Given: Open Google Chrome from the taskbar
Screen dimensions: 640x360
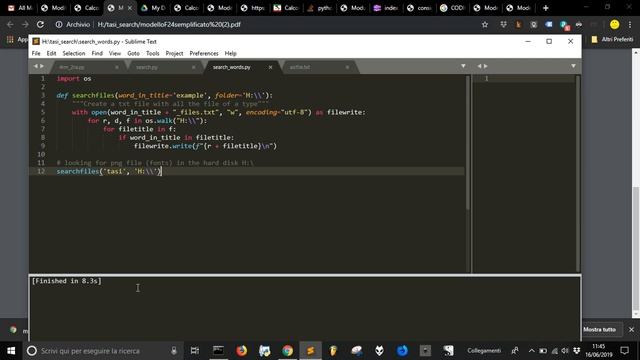Looking at the screenshot, I should [287, 351].
